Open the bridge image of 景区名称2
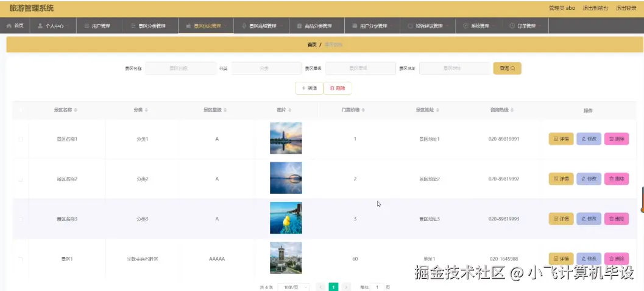The width and height of the screenshot is (644, 291). (x=286, y=178)
